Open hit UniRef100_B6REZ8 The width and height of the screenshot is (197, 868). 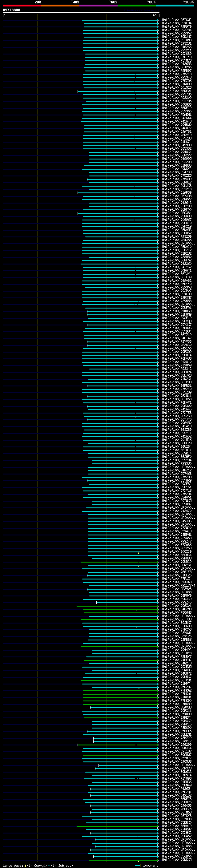click(177, 799)
